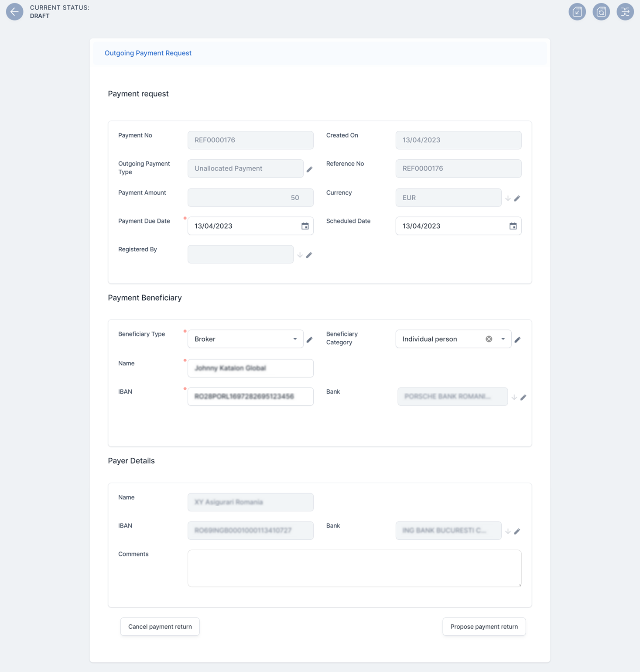Click the pencil icon beside Registered By
The image size is (640, 672).
tap(309, 255)
